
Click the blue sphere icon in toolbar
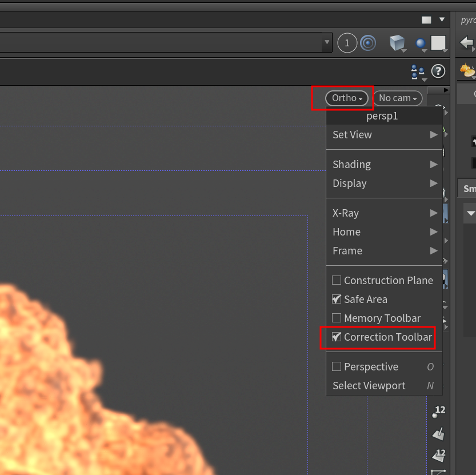(421, 44)
